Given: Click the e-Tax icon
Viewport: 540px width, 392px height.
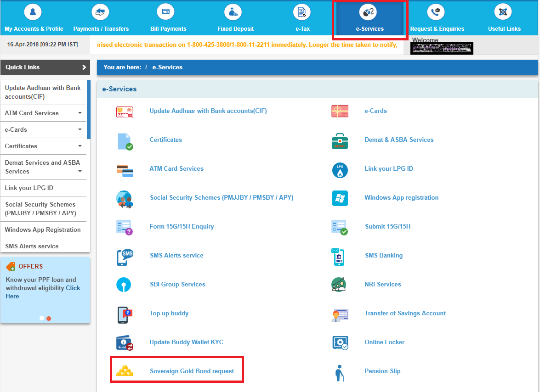Looking at the screenshot, I should click(x=301, y=12).
